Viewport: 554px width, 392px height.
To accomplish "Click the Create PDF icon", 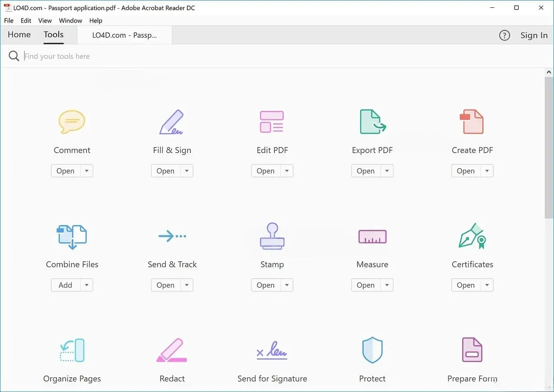I will tap(472, 122).
